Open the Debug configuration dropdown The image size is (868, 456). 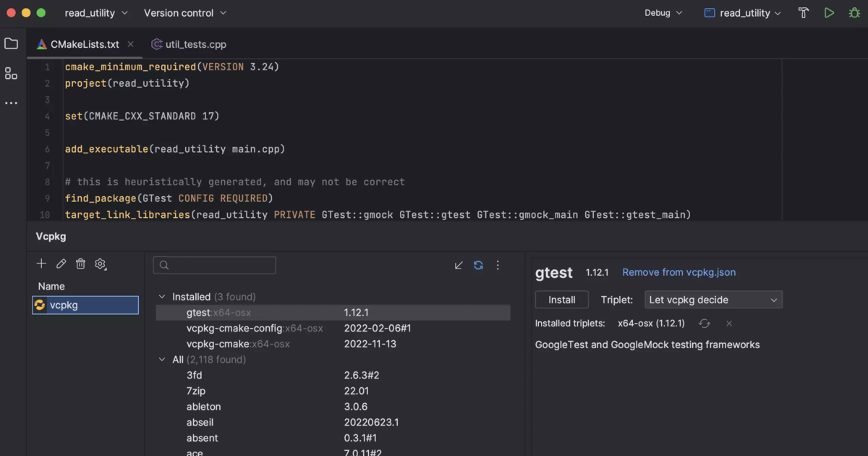(x=662, y=12)
